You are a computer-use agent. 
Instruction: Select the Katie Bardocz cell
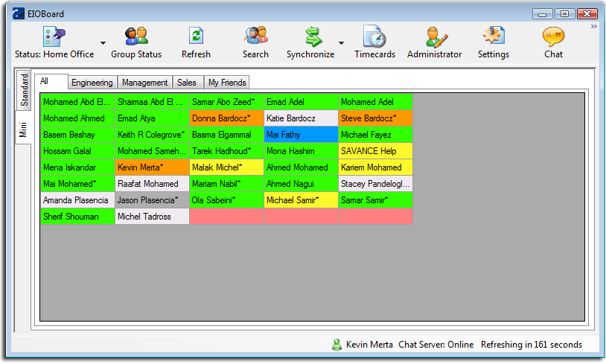[301, 118]
